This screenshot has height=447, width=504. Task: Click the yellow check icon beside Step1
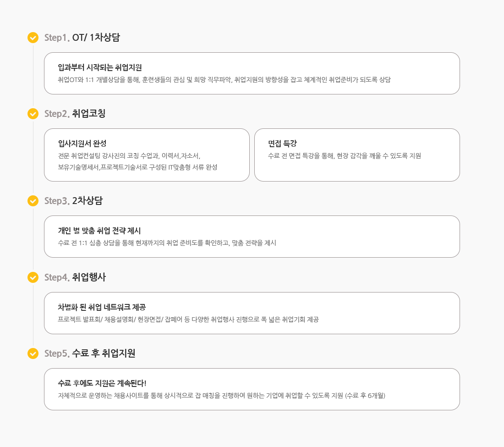click(33, 38)
